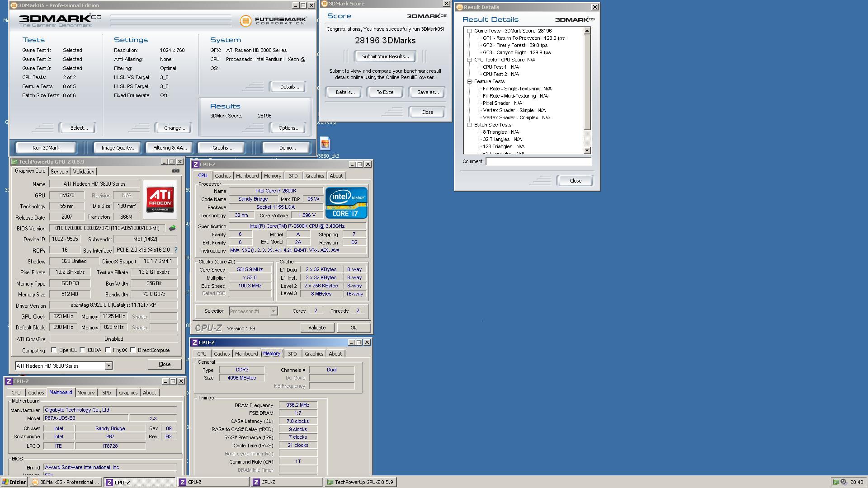Click the Graphs button in 3DMark05

[222, 148]
